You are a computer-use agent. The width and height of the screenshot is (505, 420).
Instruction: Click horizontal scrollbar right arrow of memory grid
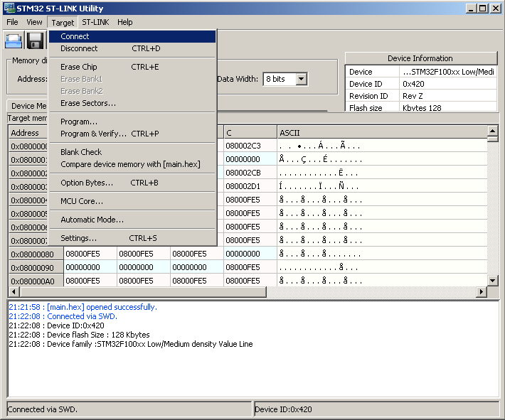(x=482, y=292)
